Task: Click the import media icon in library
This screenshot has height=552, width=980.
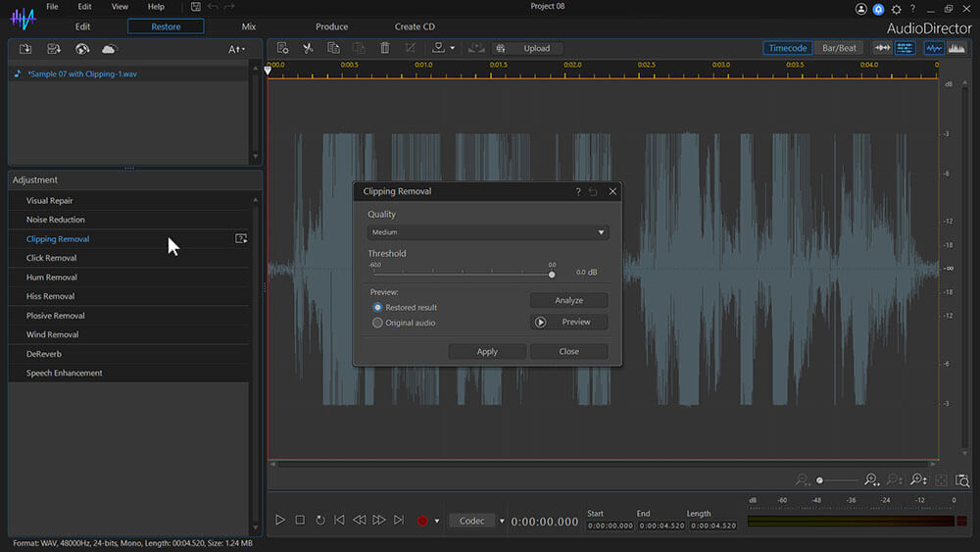Action: click(x=25, y=49)
